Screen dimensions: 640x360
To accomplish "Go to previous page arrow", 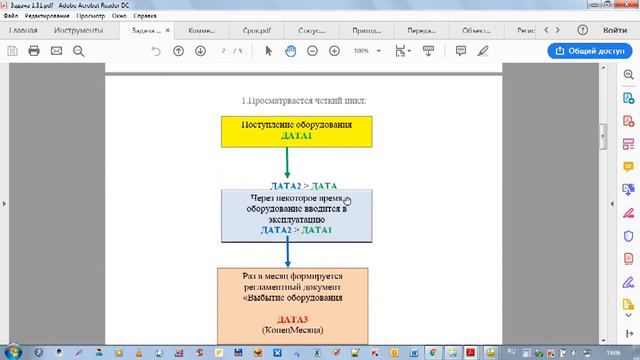I will [x=178, y=51].
